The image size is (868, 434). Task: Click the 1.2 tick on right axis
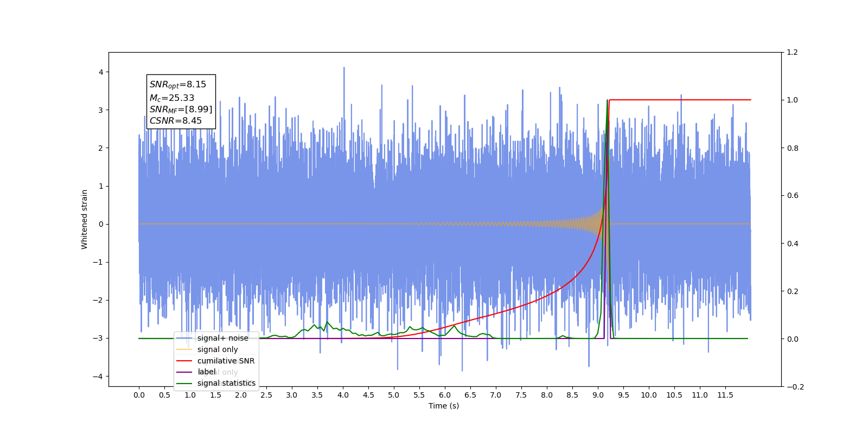coord(793,53)
